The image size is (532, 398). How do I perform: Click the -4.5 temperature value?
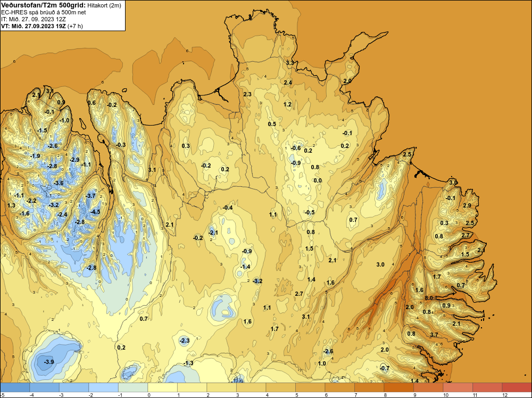pyautogui.click(x=95, y=212)
